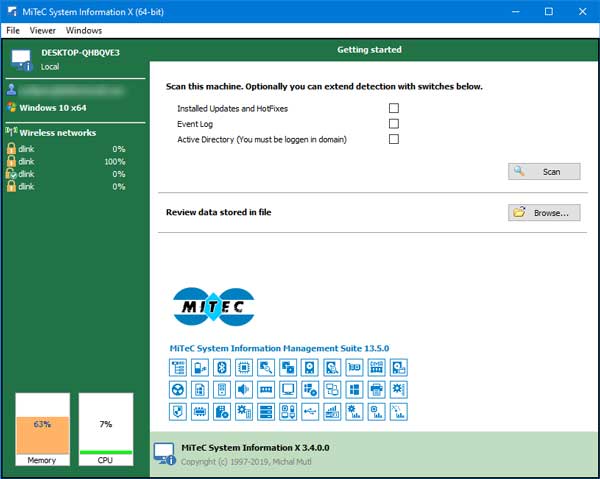The image size is (600, 479).
Task: Click MiTeC System Information Management Suite 13.5.0 link
Action: pyautogui.click(x=279, y=349)
